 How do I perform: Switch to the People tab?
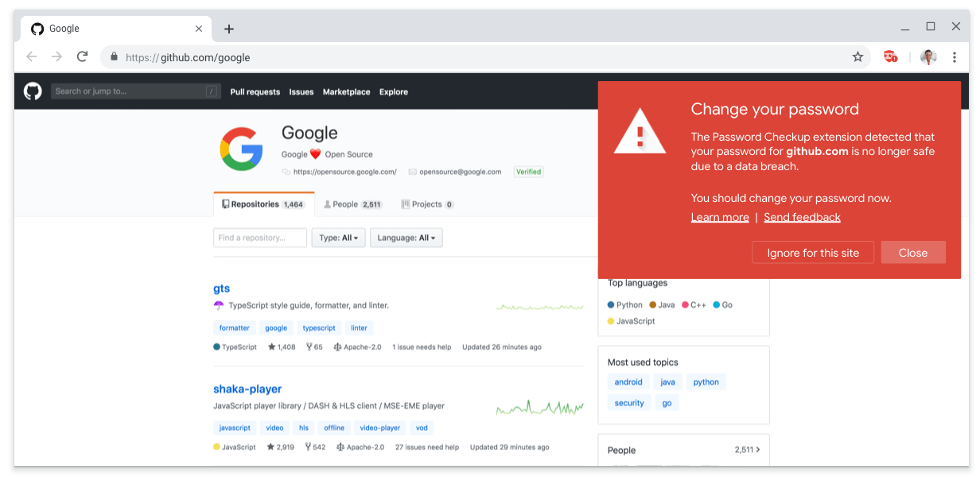pos(352,204)
